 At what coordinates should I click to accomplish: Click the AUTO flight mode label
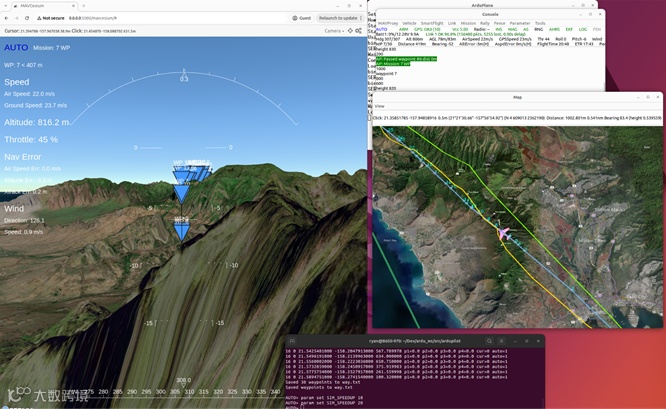click(x=16, y=48)
